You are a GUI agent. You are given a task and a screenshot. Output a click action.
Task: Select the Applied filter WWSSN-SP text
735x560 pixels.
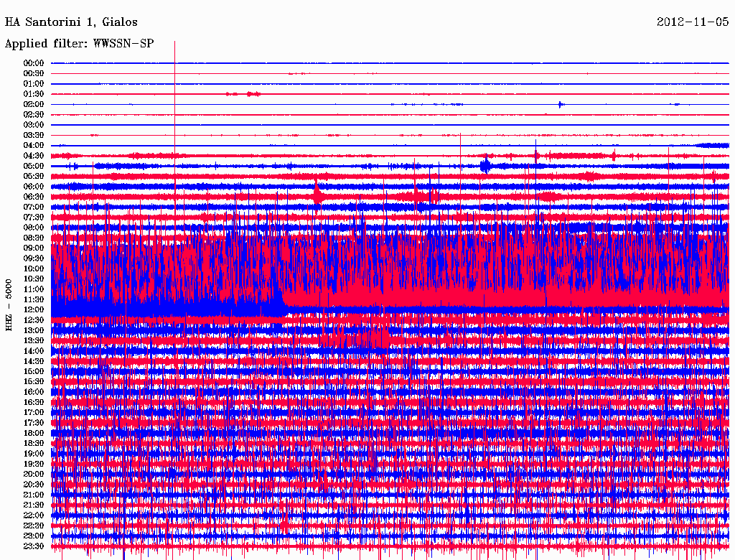tap(79, 44)
